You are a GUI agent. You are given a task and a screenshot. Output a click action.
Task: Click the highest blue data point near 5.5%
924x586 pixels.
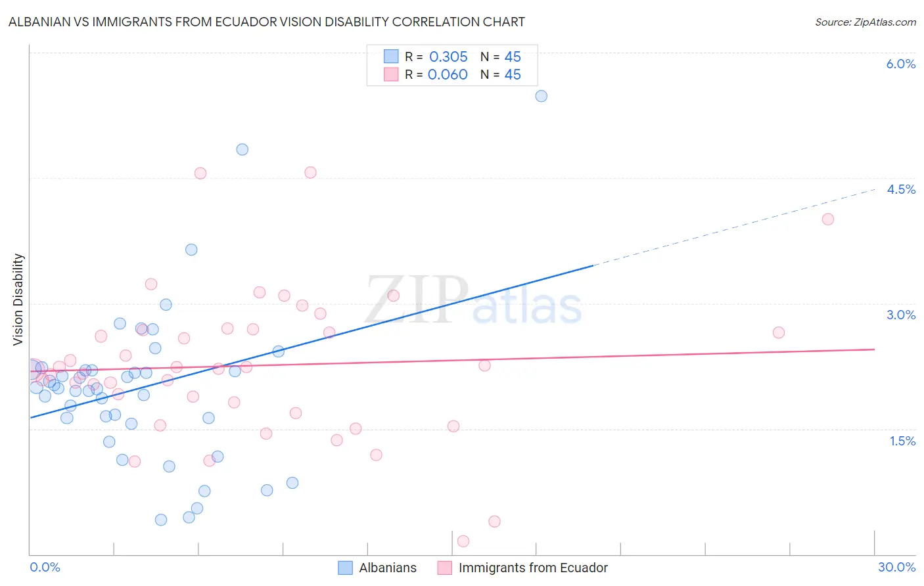pos(542,96)
